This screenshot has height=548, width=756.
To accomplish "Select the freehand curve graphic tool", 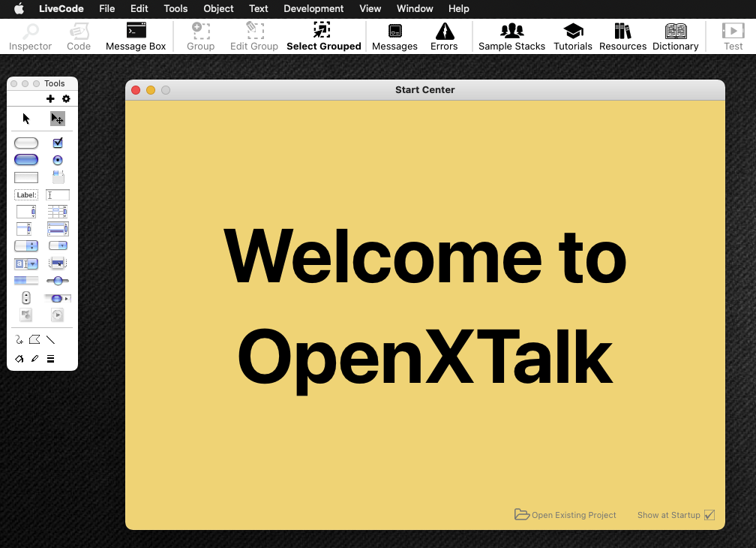I will [x=19, y=340].
